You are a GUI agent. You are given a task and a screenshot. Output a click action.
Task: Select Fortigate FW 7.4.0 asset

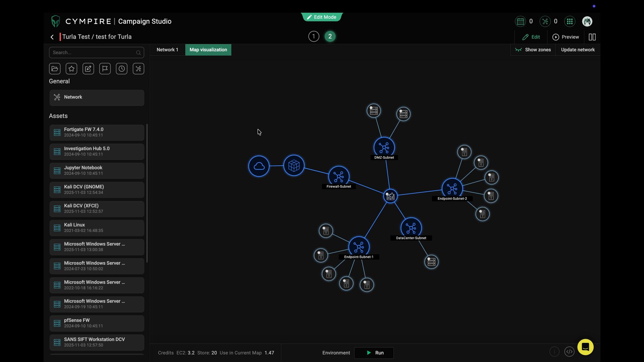[97, 133]
